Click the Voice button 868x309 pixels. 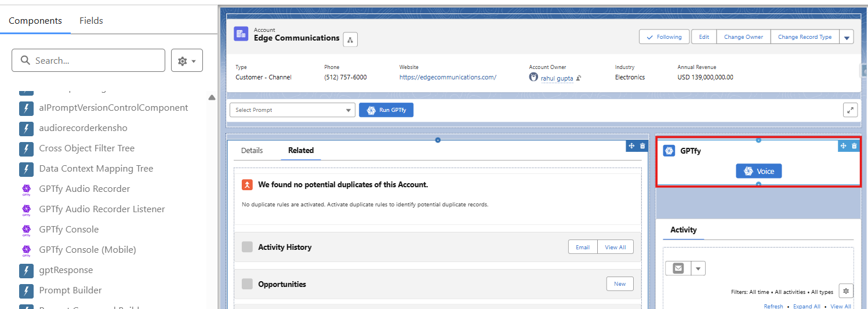(759, 171)
